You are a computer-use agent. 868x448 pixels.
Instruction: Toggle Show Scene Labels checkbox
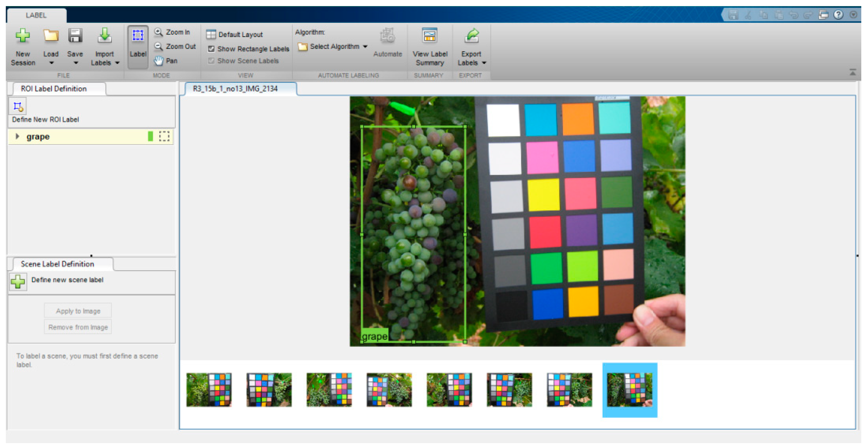211,61
